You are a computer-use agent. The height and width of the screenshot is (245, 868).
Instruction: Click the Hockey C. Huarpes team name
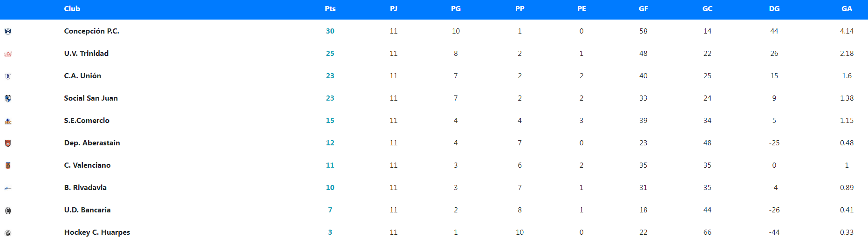(x=97, y=232)
